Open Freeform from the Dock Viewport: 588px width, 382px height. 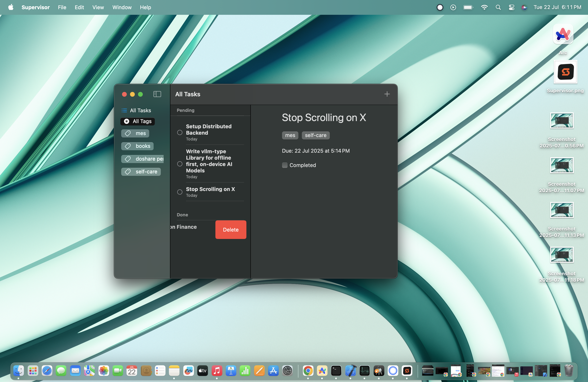tap(189, 371)
